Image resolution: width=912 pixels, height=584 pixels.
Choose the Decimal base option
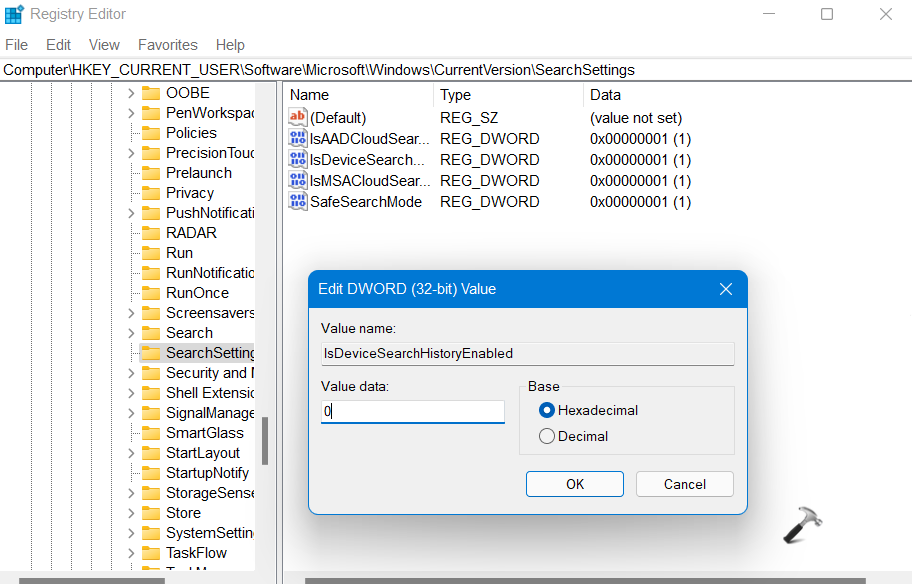(547, 436)
